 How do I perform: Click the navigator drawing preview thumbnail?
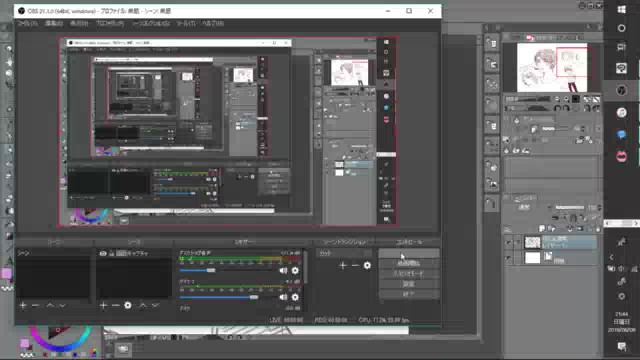tap(552, 67)
